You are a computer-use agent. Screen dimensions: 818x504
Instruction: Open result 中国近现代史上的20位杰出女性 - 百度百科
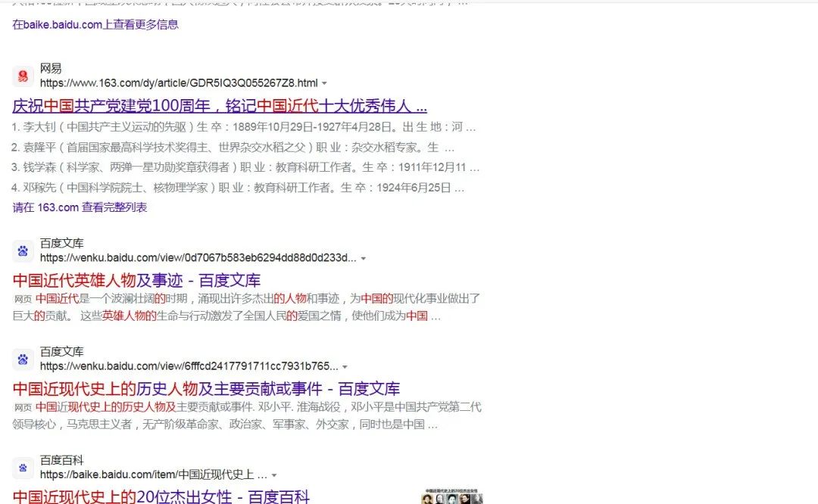[161, 496]
